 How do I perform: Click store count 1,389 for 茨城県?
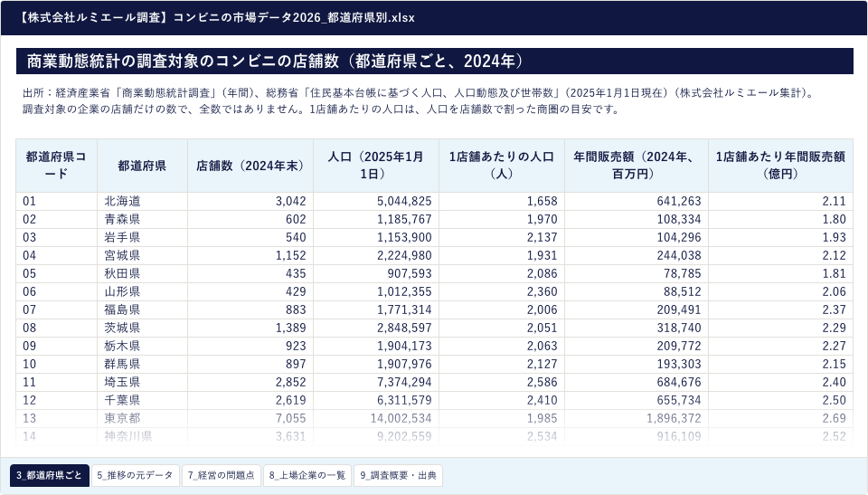[250, 328]
